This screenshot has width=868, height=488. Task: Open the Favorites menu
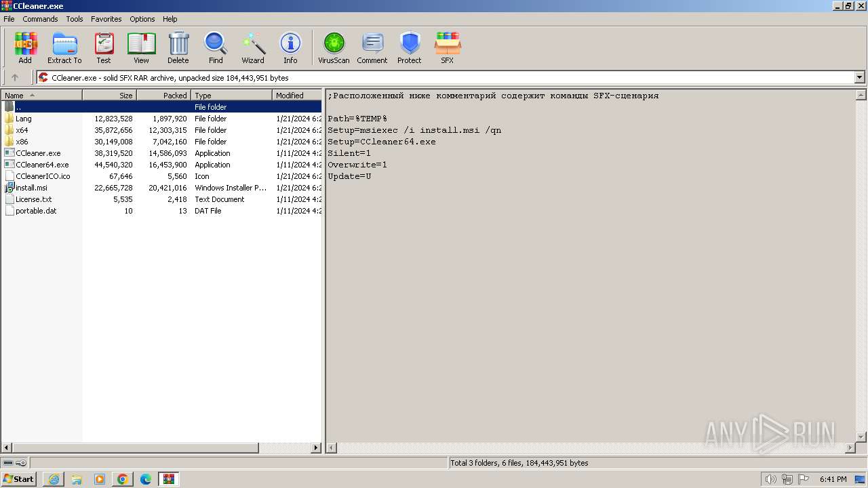106,19
